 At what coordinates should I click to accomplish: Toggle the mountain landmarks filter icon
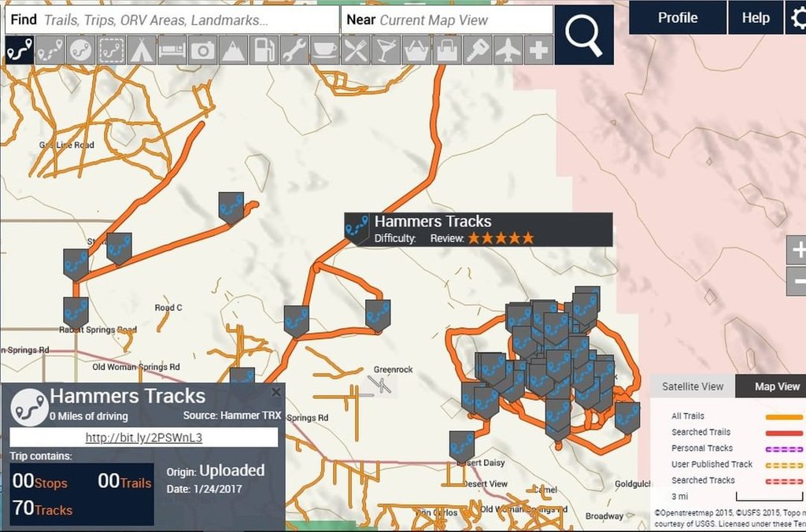233,50
